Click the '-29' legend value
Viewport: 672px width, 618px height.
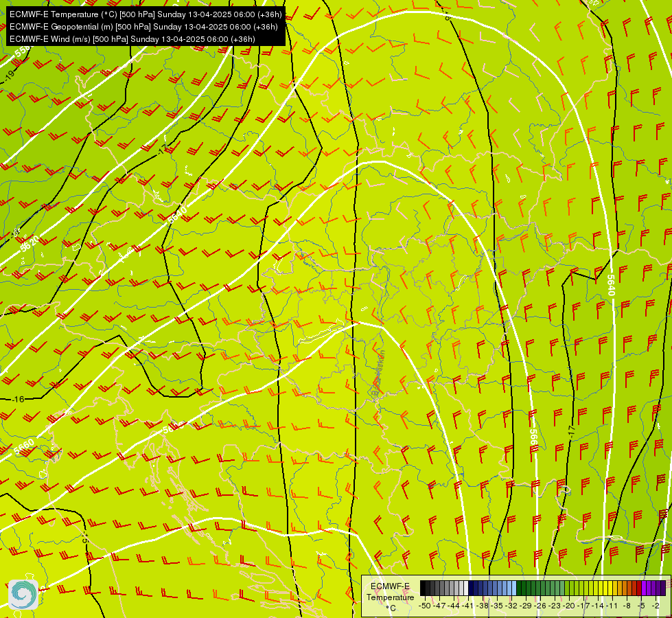coord(525,606)
